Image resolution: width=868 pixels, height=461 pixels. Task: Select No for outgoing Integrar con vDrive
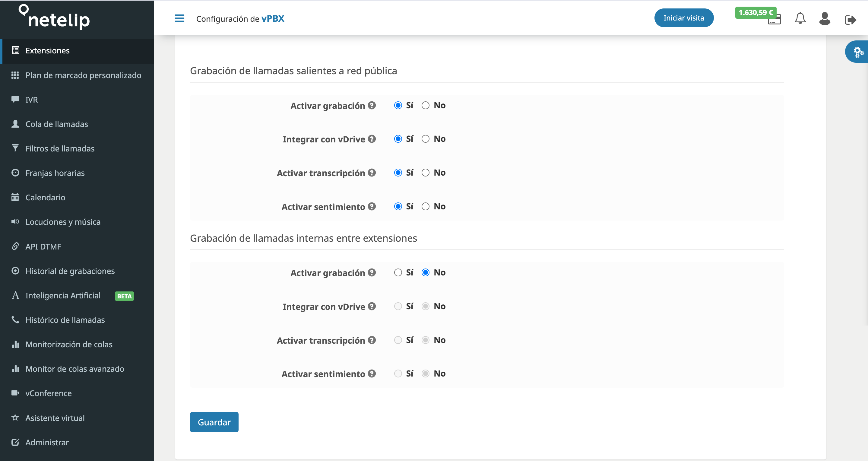(x=426, y=139)
